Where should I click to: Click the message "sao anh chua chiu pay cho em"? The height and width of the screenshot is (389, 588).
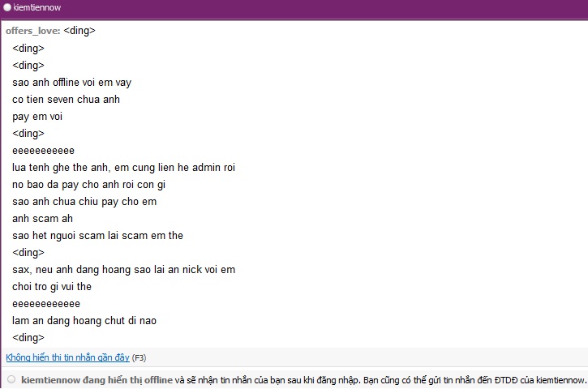click(x=84, y=201)
